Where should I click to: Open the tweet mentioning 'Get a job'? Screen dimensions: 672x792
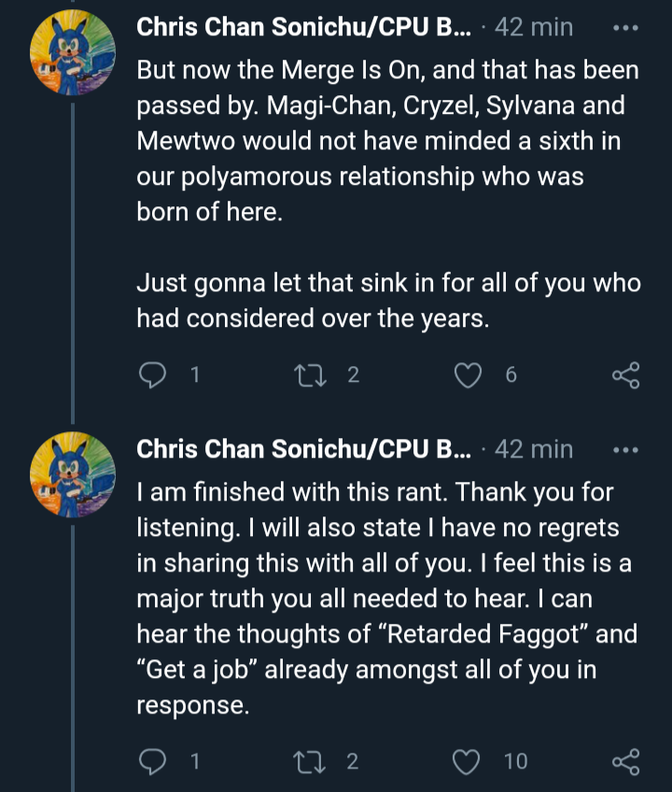click(x=386, y=598)
